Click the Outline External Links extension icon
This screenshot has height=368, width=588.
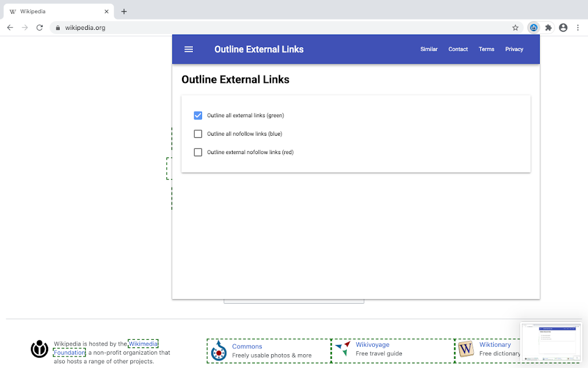point(533,28)
